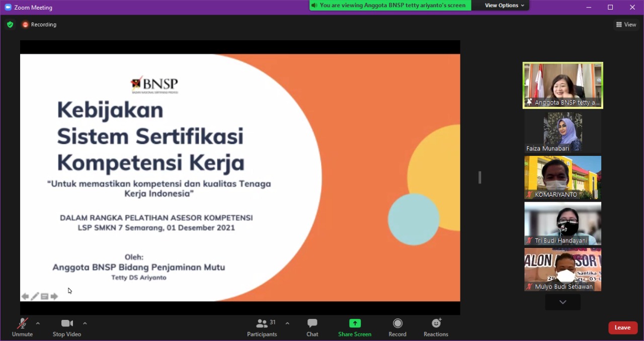
Task: Unmute the microphone
Action: (x=22, y=327)
